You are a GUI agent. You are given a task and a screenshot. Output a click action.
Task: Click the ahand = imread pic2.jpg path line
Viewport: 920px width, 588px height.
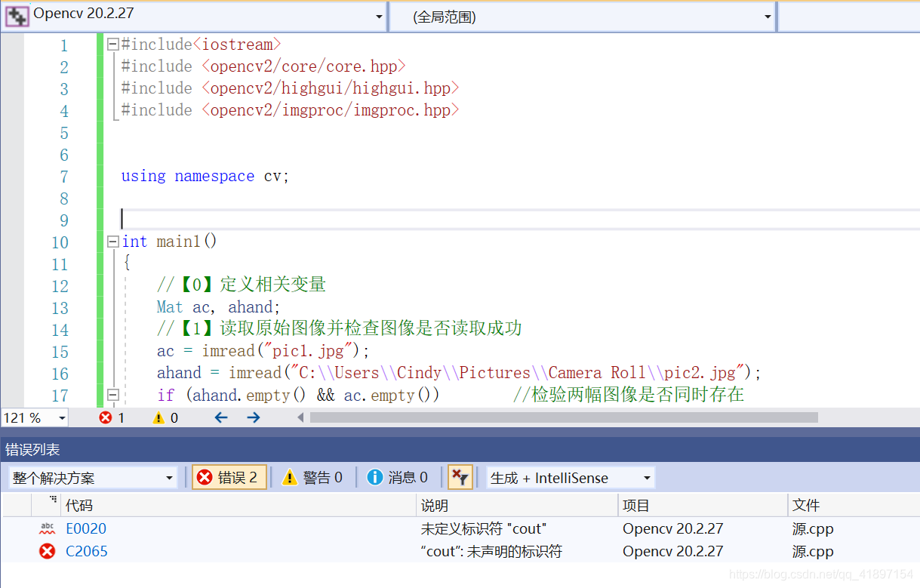click(x=459, y=373)
